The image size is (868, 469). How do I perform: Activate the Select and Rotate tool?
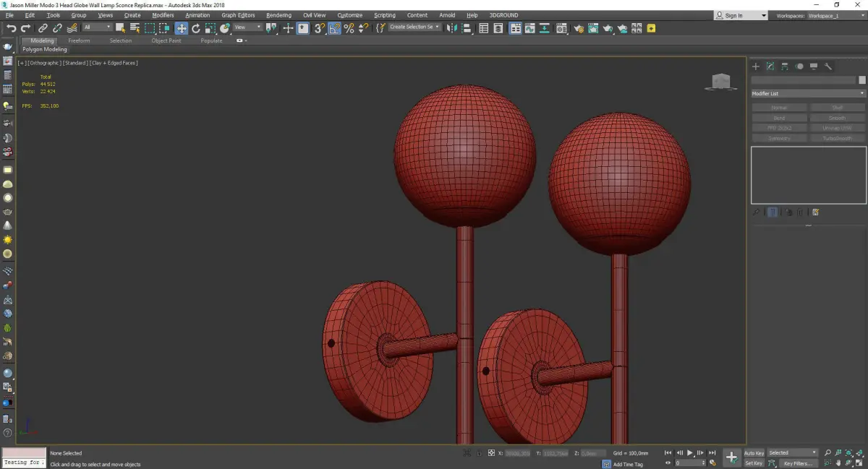pos(196,28)
